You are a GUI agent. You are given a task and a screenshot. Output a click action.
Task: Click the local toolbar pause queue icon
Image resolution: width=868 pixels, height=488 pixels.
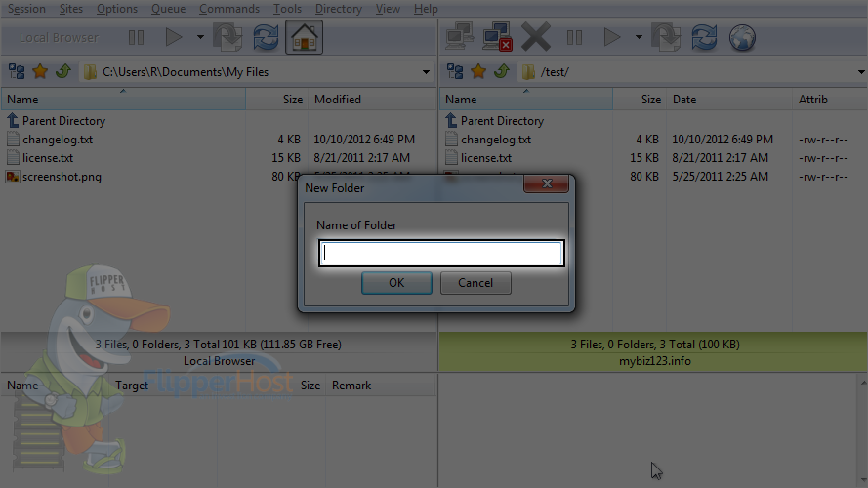point(136,38)
